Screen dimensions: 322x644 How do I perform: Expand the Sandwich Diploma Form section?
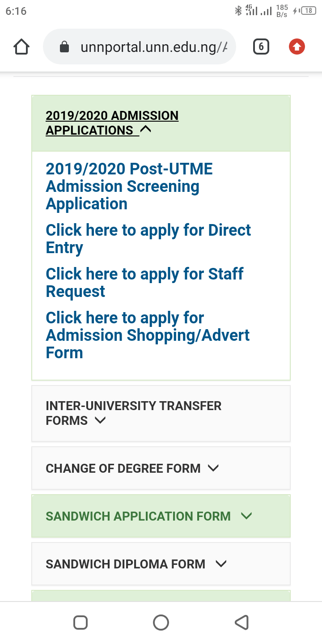coord(161,564)
